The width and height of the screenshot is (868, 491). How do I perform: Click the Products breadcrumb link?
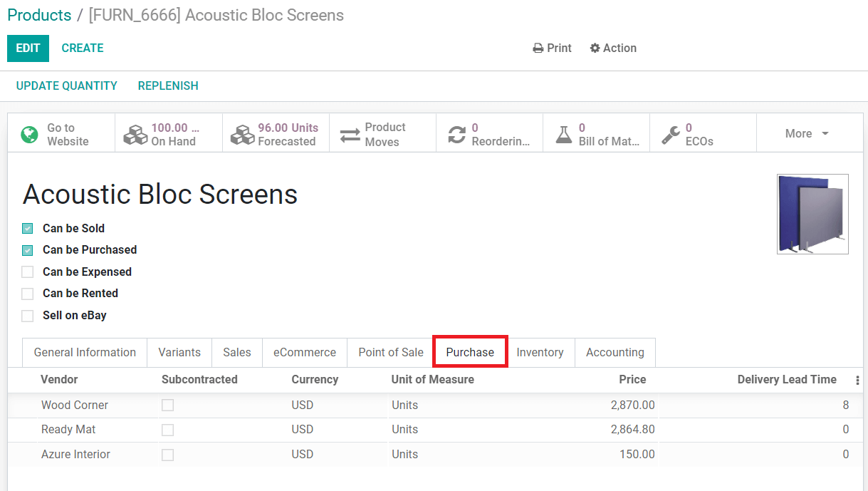tap(39, 15)
